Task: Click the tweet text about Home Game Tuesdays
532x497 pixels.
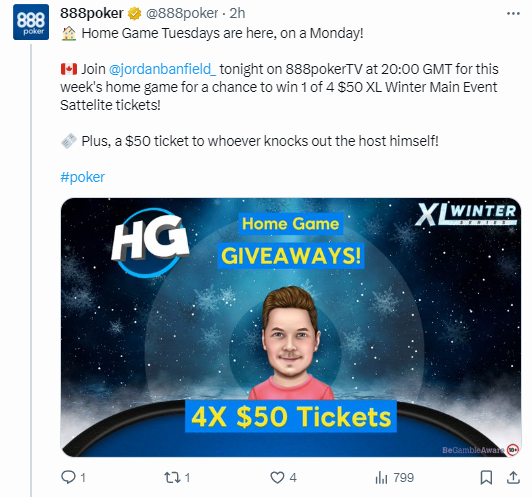Action: point(222,33)
